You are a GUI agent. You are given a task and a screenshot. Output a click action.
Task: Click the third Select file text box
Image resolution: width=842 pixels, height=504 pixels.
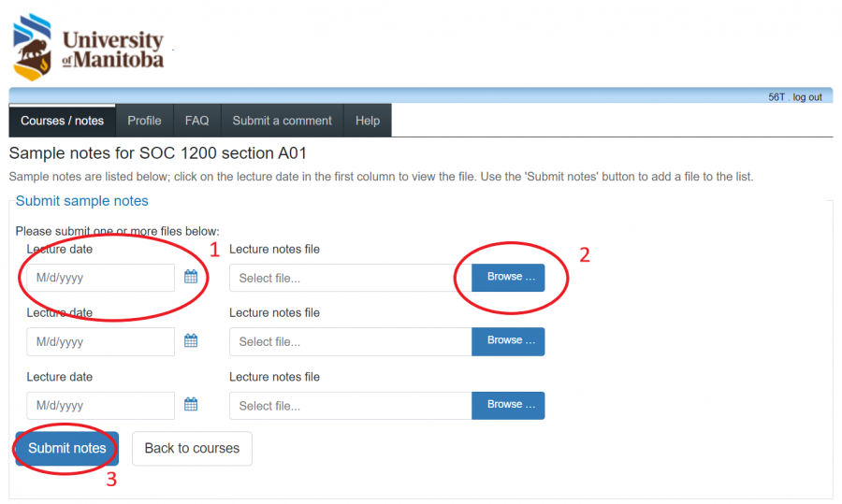click(350, 405)
